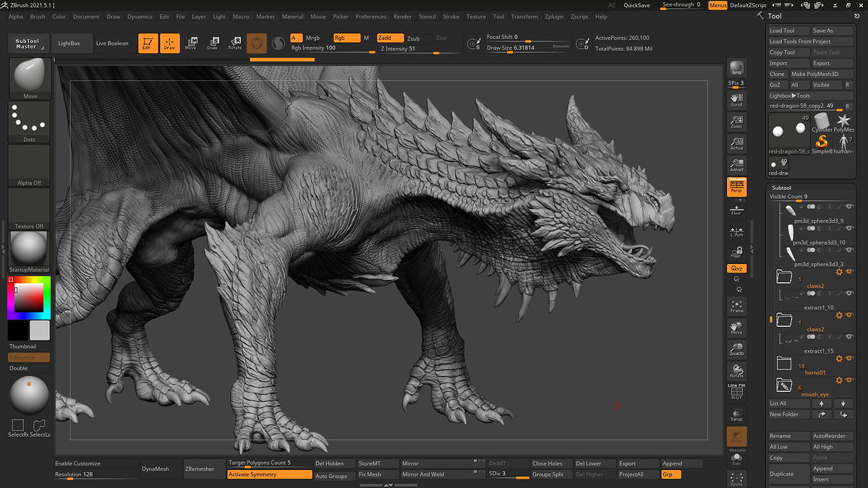The width and height of the screenshot is (868, 488).
Task: Collapse the Tool palette header
Action: pyautogui.click(x=775, y=16)
